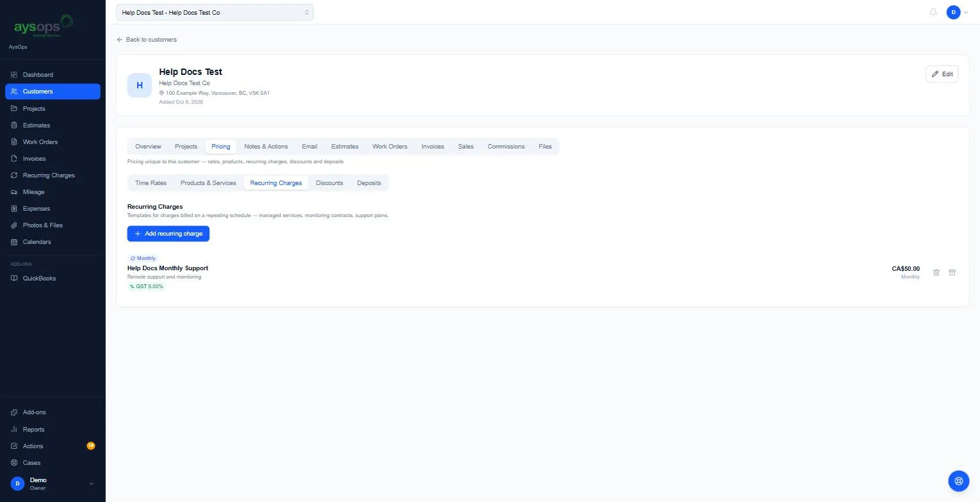This screenshot has width=980, height=502.
Task: Click the AysOps logo
Action: click(x=44, y=26)
